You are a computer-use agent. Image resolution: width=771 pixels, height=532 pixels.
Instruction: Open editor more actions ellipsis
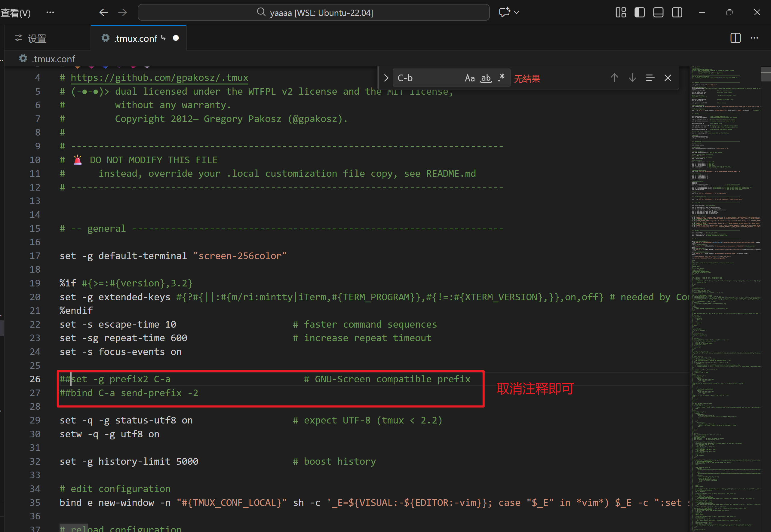pos(754,38)
